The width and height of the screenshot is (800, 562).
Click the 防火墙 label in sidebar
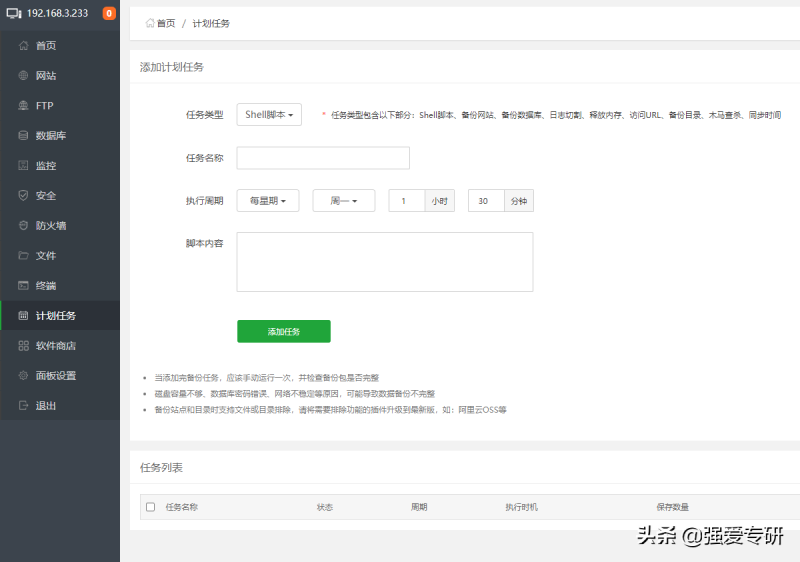click(x=51, y=226)
